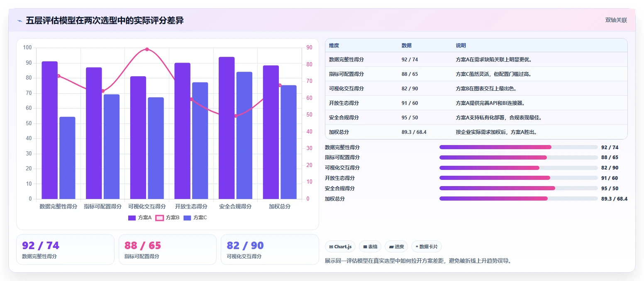Click the note 按企业实际需求加权后，方案A胜出。
This screenshot has height=281, width=644.
pyautogui.click(x=496, y=132)
